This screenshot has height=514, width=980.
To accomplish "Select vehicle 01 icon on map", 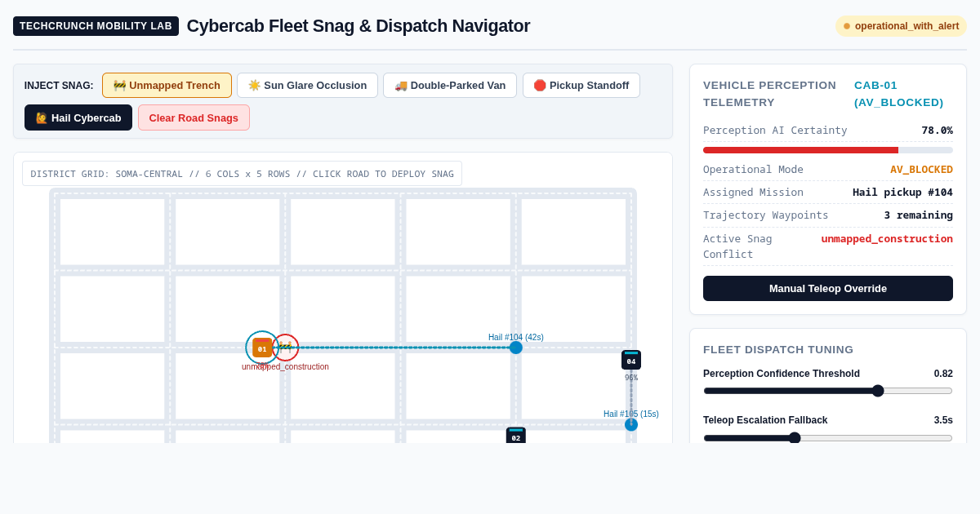I will (x=262, y=348).
